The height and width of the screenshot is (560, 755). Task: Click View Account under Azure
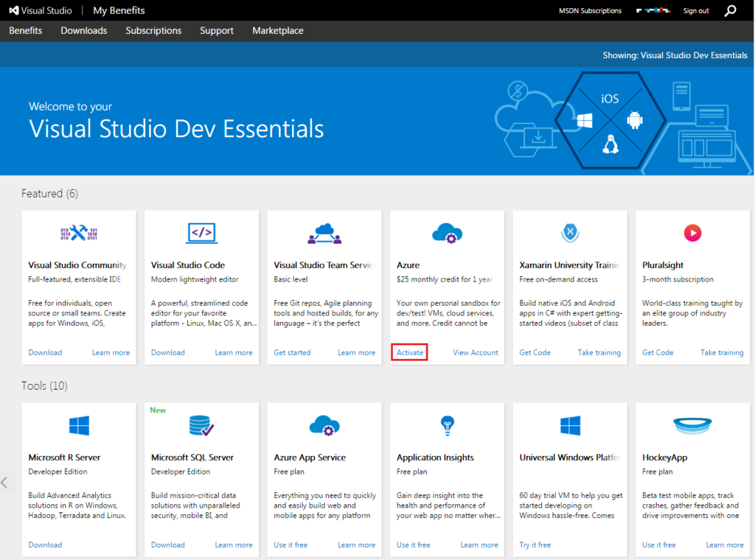(x=476, y=353)
